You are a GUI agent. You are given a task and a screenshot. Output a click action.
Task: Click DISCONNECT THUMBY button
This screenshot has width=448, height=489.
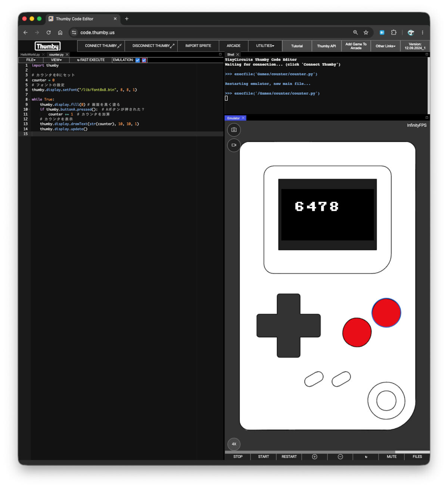pyautogui.click(x=151, y=46)
